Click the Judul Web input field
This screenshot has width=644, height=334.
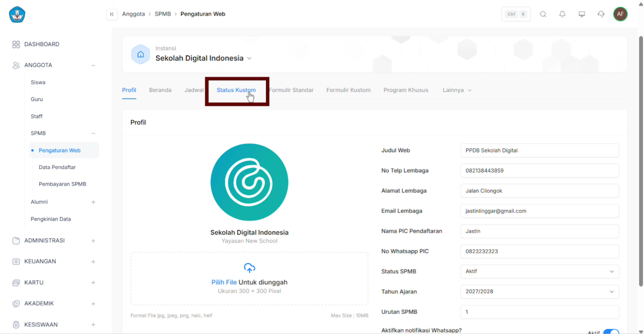point(540,151)
